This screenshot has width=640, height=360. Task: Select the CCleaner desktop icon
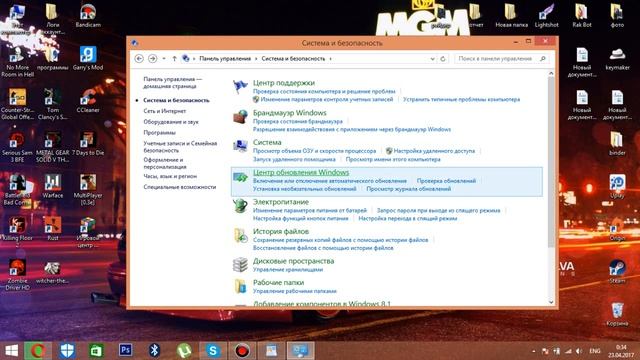pos(88,102)
